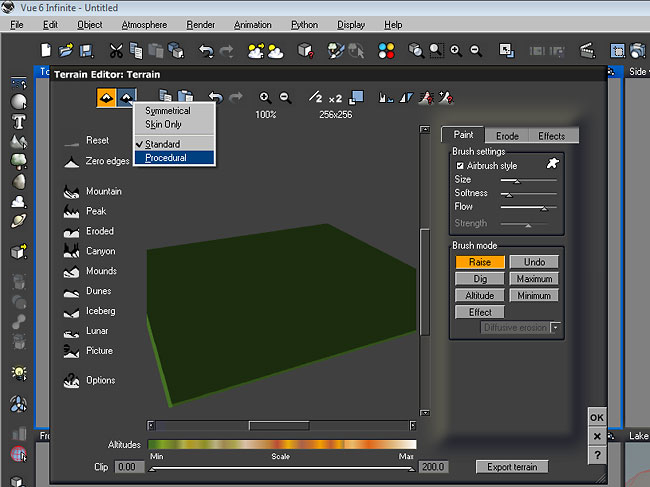Open the Atmosphere menu
Image resolution: width=650 pixels, height=487 pixels.
tap(144, 24)
